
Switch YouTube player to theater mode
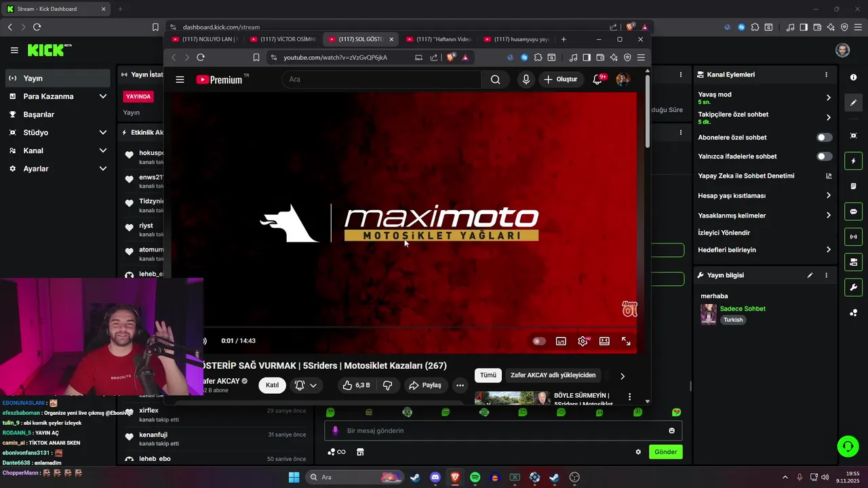click(x=604, y=341)
